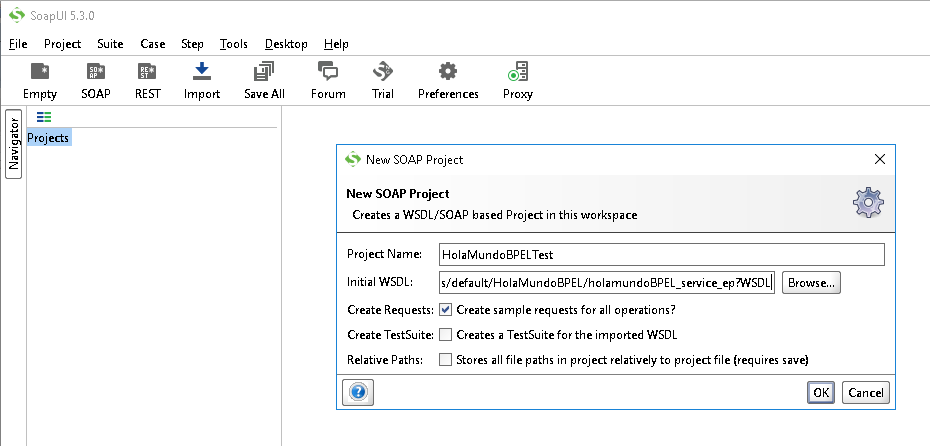Screen dimensions: 930x446
Task: Enable Create TestSuite checkbox
Action: coord(445,334)
